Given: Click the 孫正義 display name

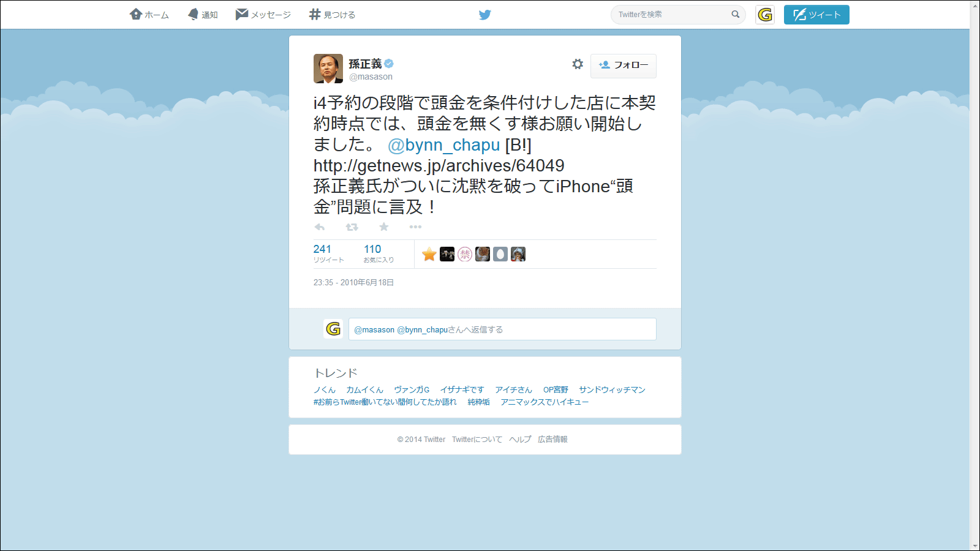Looking at the screenshot, I should point(365,64).
